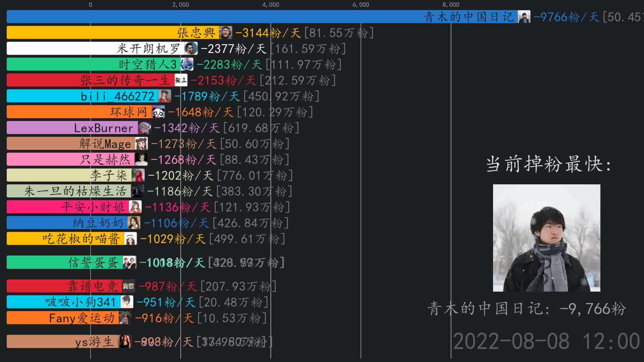Screen dimensions: 644x362
Task: Click the cyan bili_466272 bar
Action: coord(83,96)
